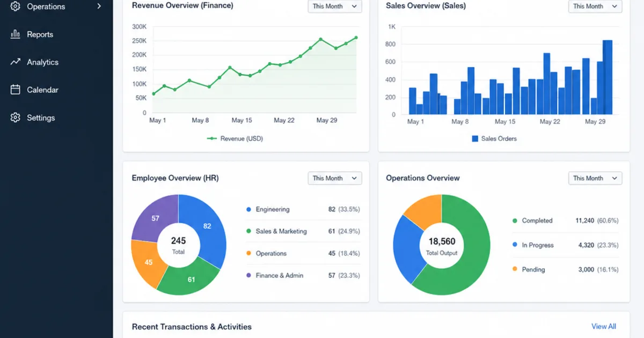Image resolution: width=644 pixels, height=338 pixels.
Task: Click the Settings gear icon
Action: pos(16,117)
